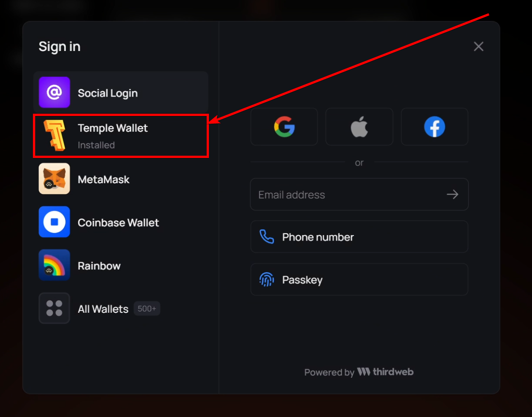This screenshot has width=532, height=417.
Task: Sign in with Facebook
Action: pyautogui.click(x=435, y=126)
